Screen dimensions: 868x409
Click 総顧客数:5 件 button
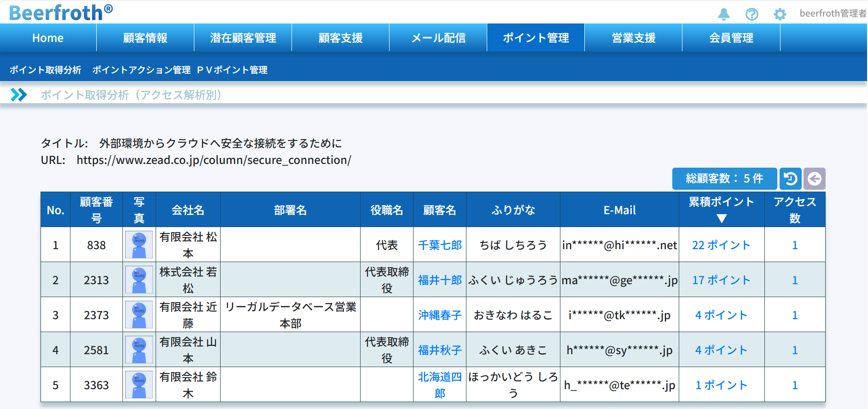point(724,179)
